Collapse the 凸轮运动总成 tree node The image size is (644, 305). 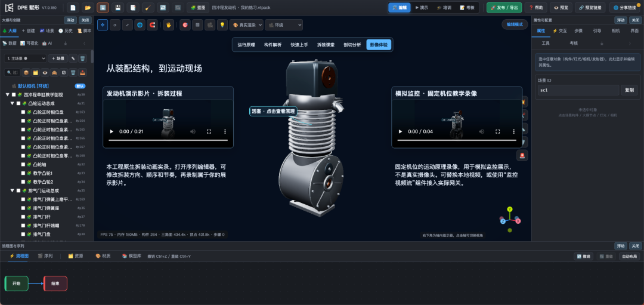[x=13, y=103]
